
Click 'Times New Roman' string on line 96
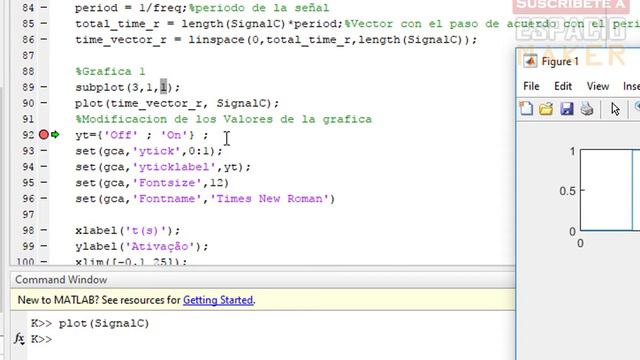click(269, 199)
